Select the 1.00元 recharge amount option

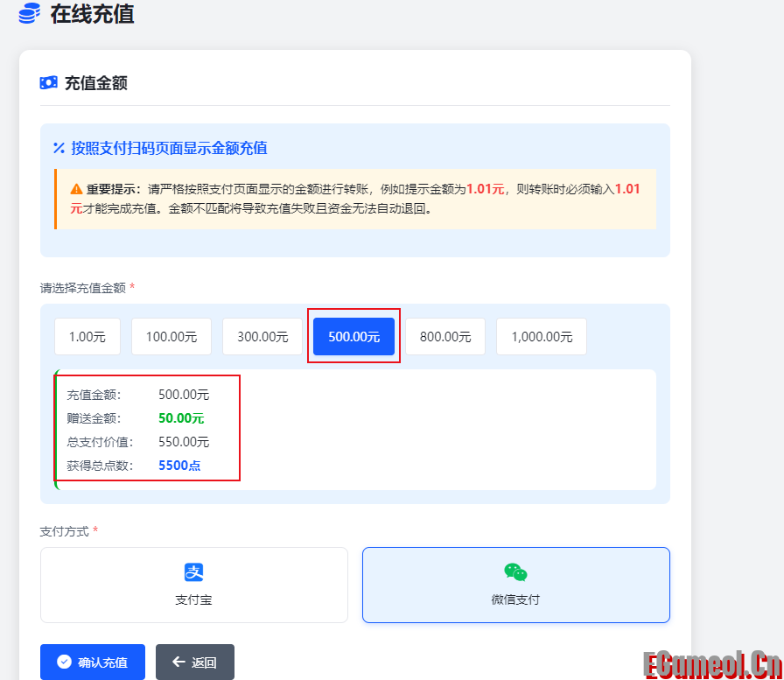click(x=87, y=336)
